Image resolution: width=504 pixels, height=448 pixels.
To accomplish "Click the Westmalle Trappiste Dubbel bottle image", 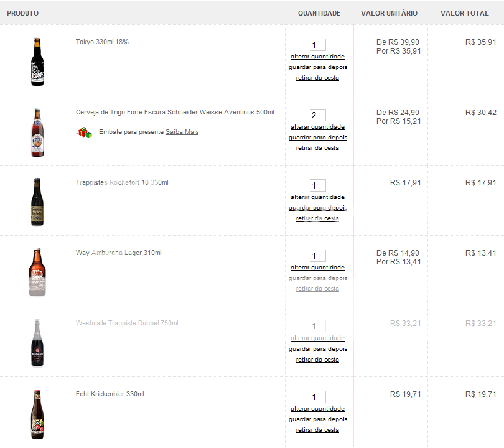I will (37, 343).
